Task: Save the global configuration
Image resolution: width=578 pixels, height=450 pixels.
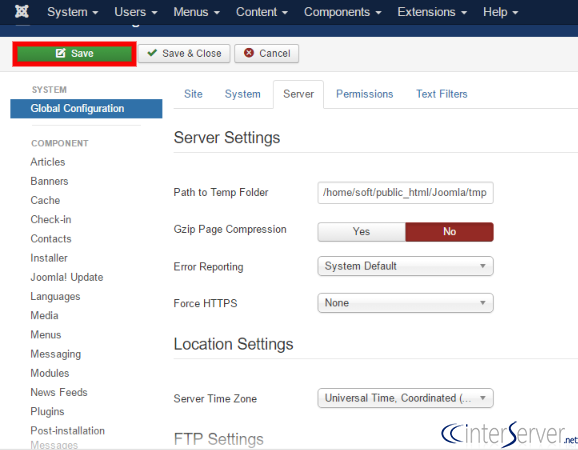Action: pos(74,53)
